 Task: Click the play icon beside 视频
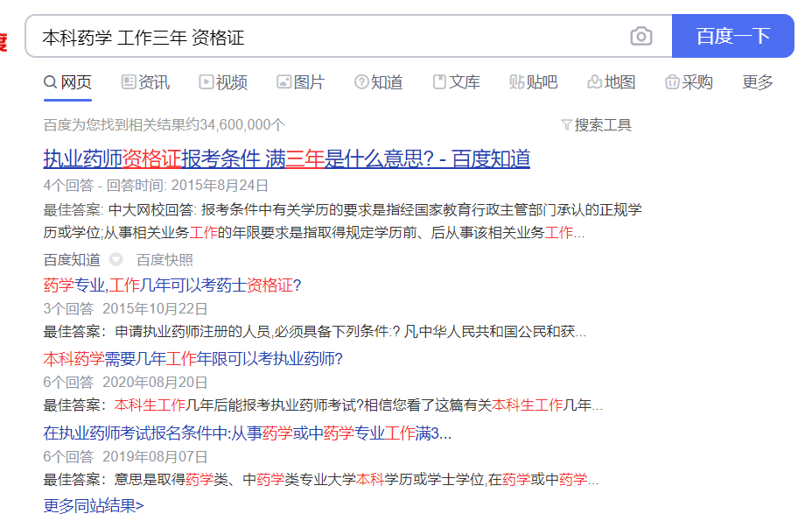tap(206, 81)
